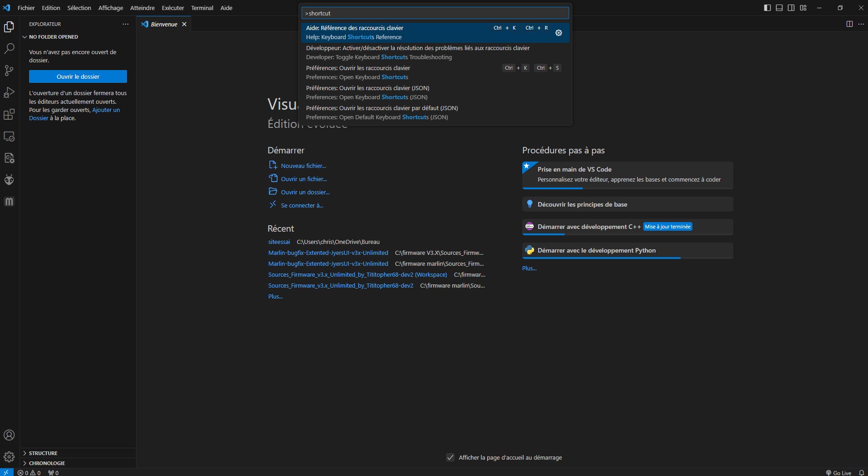Open the Explorer view in activity bar
The width and height of the screenshot is (868, 476).
(9, 27)
